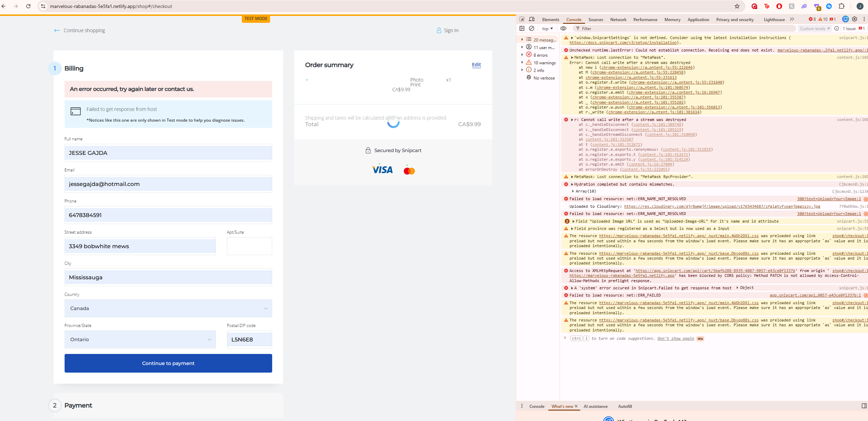Click the AI assistance icon in DevTools toolbar
The width and height of the screenshot is (868, 421).
845,19
